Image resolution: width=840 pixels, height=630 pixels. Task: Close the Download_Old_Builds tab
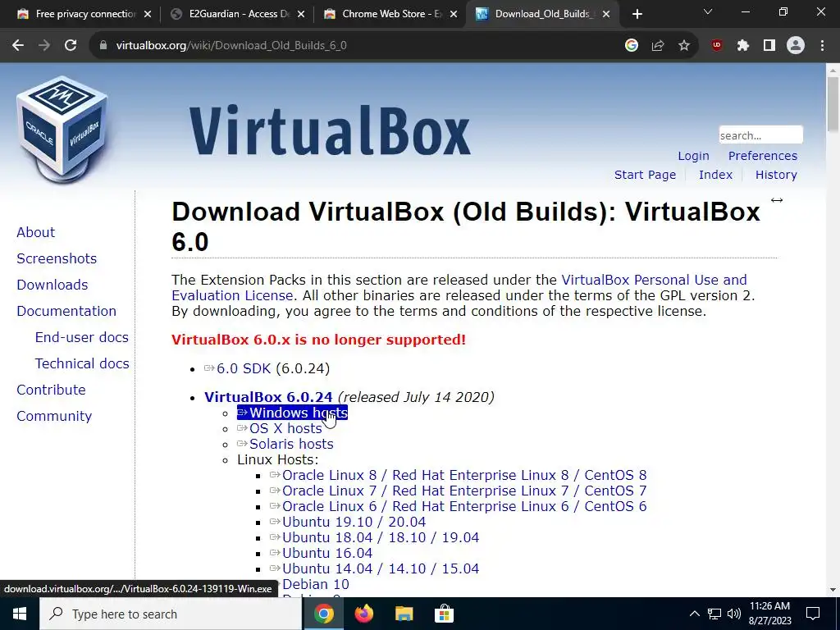click(x=606, y=15)
